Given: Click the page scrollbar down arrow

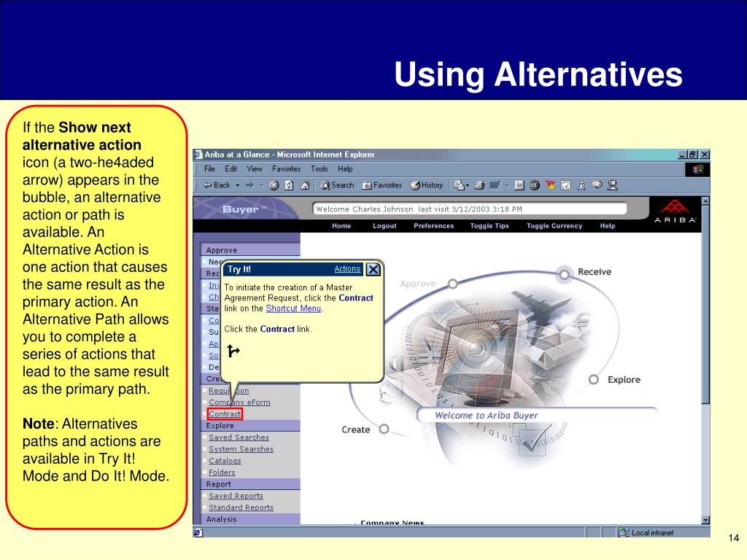Looking at the screenshot, I should coord(705,520).
